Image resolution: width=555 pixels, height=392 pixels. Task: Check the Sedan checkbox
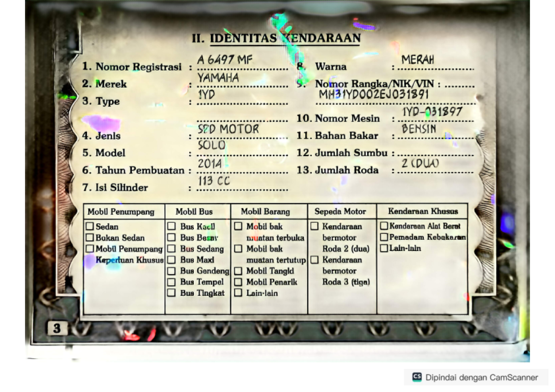(90, 227)
